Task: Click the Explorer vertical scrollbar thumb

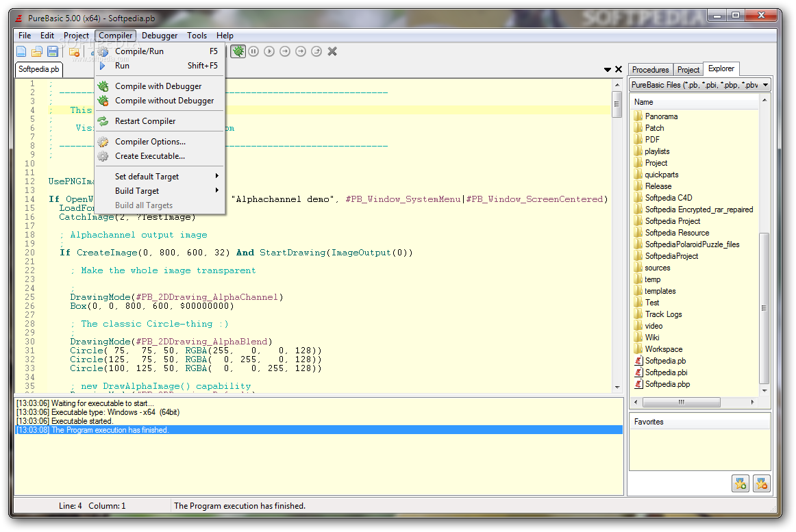Action: click(764, 308)
